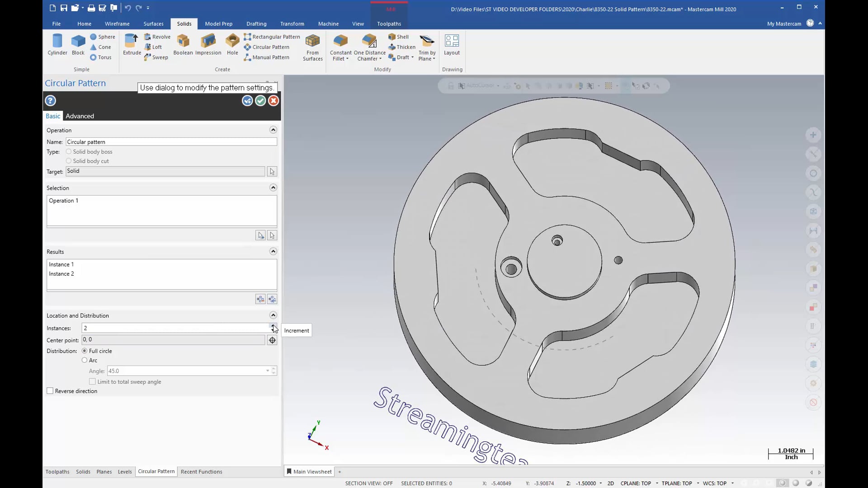Click the green confirm button in dialog

coord(260,100)
